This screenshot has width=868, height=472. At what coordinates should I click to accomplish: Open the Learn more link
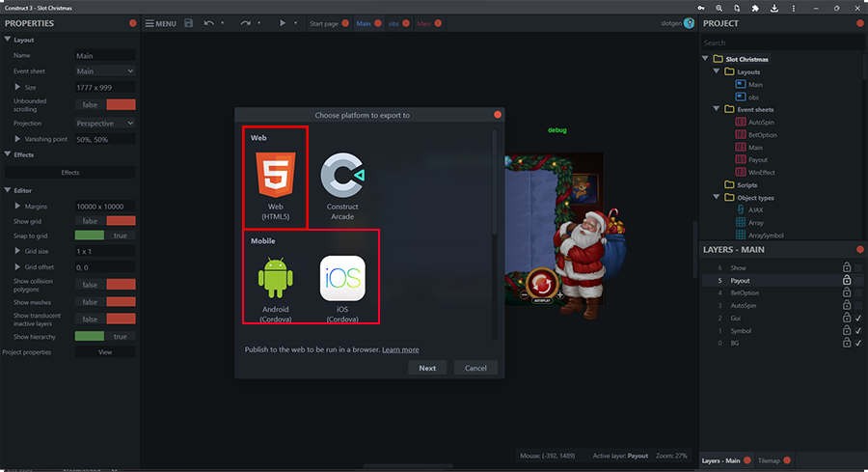(400, 349)
